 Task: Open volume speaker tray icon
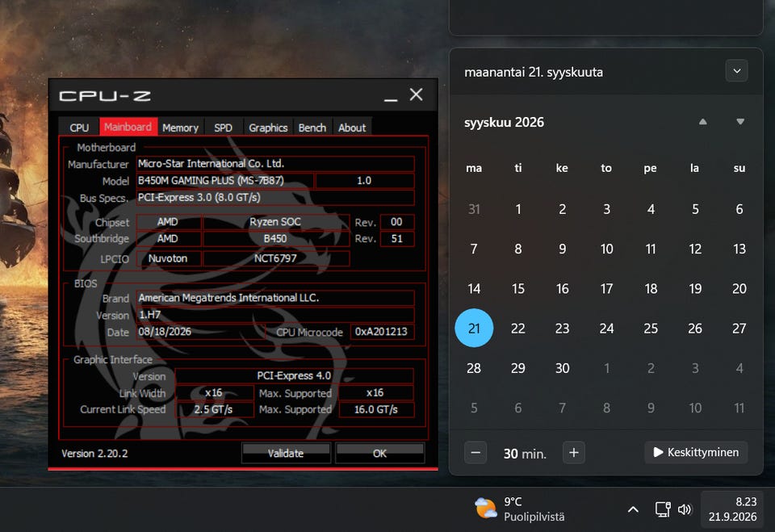click(x=685, y=509)
